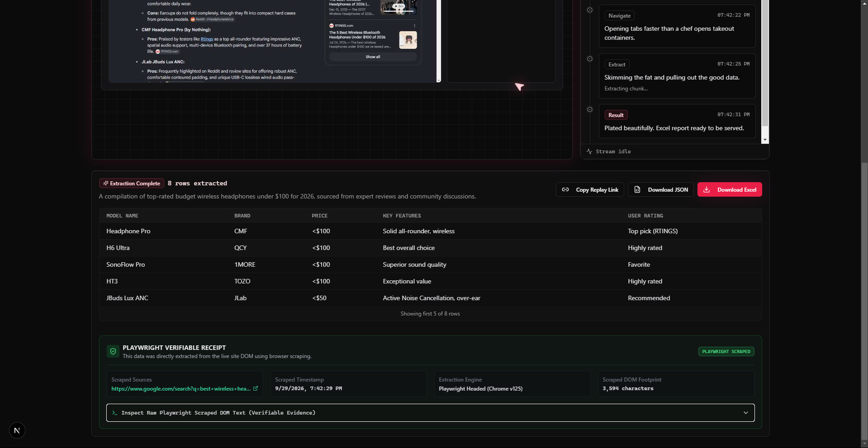Click the PRICE column header
The image size is (868, 448).
(x=319, y=216)
